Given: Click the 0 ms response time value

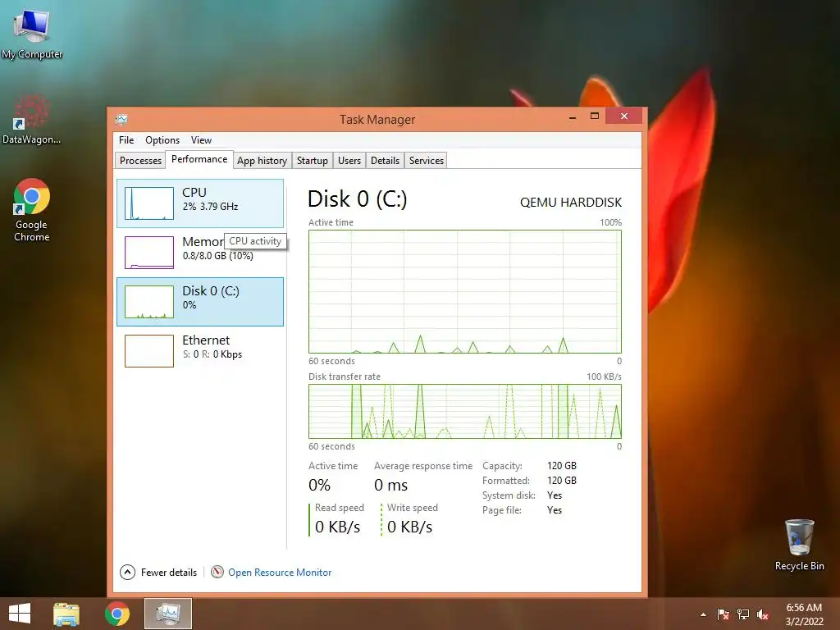Looking at the screenshot, I should coord(390,486).
